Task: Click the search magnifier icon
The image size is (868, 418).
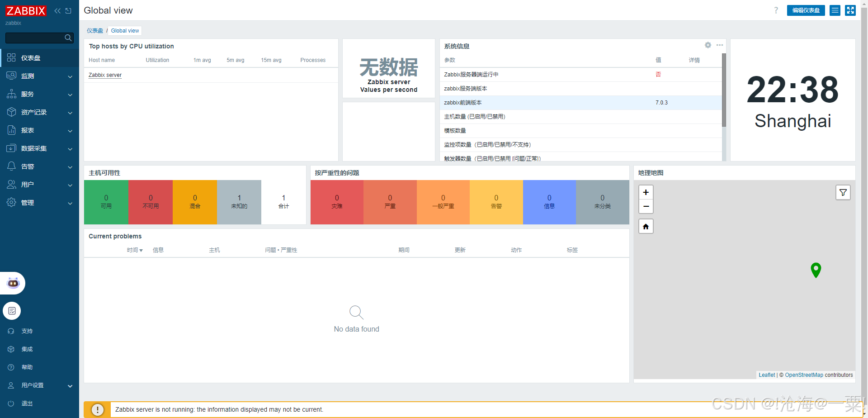Action: pos(68,38)
